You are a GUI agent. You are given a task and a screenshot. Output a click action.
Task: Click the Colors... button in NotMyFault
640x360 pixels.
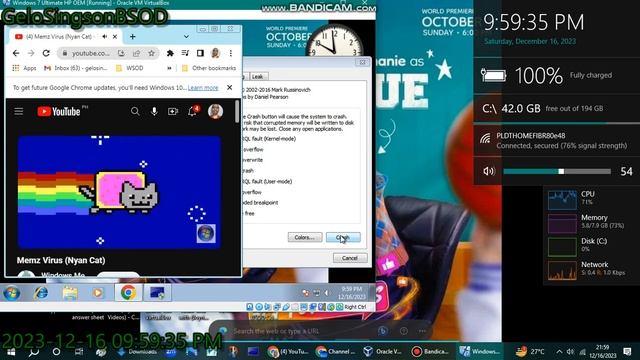click(305, 237)
